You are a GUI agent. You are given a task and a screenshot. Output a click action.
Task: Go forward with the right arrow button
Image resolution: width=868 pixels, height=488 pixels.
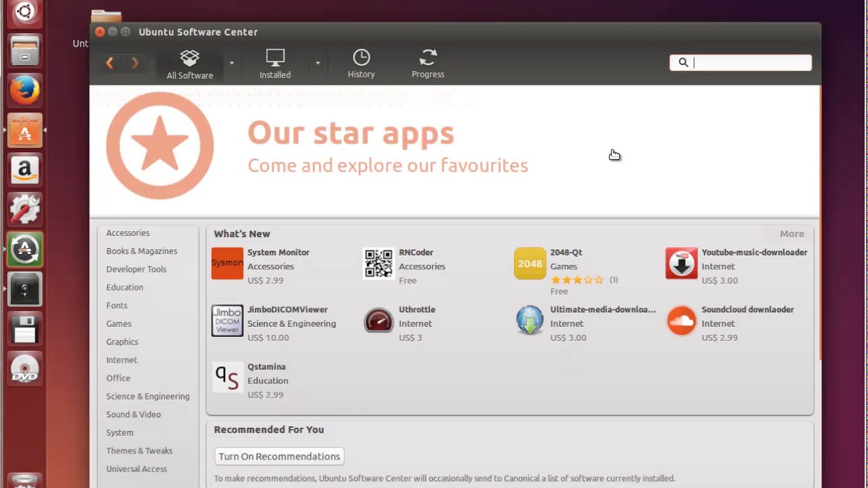134,63
